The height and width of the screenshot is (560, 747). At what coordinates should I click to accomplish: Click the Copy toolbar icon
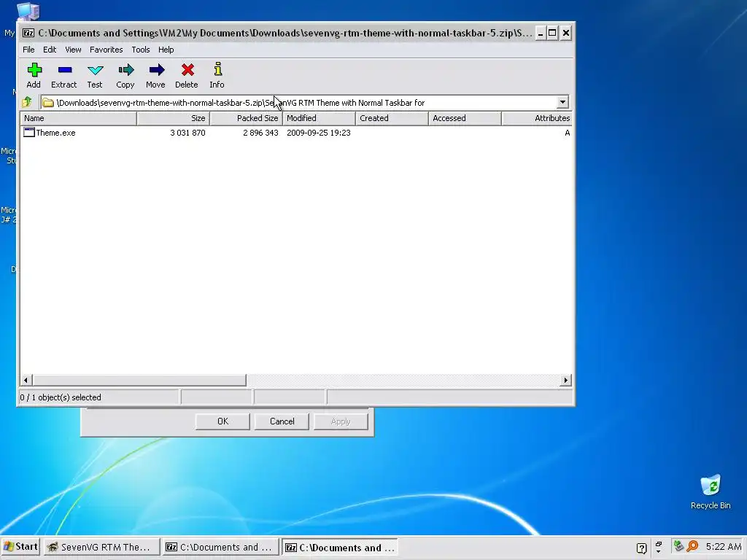pyautogui.click(x=125, y=70)
